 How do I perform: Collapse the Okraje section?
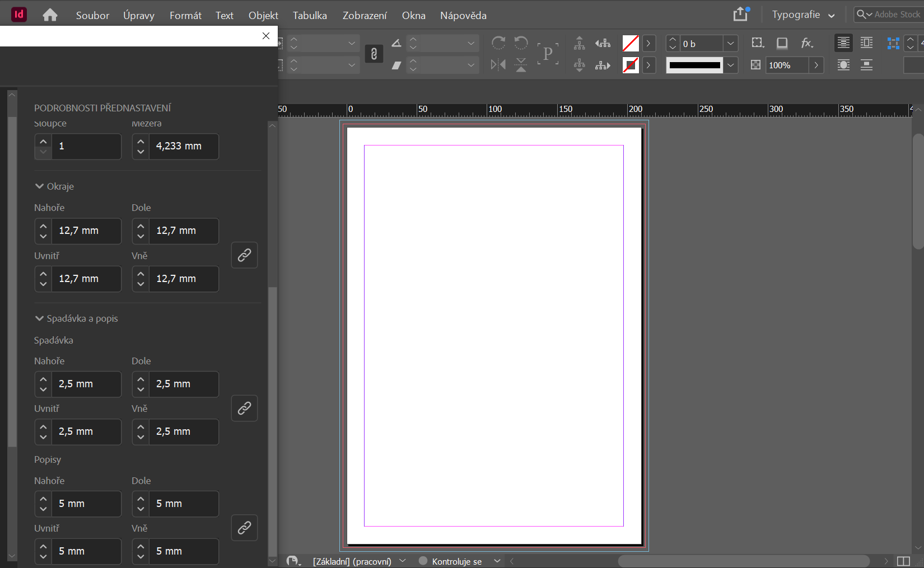39,186
